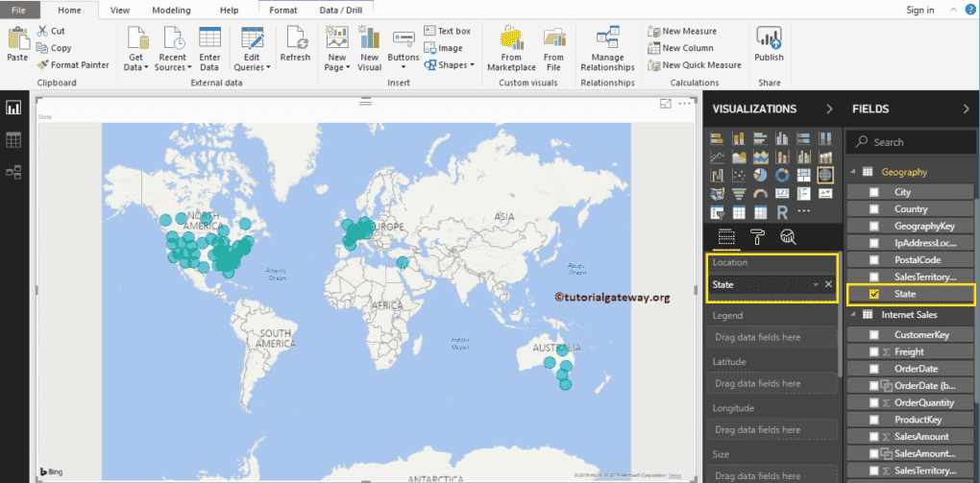Check the City field checkbox
This screenshot has width=980, height=483.
click(873, 192)
